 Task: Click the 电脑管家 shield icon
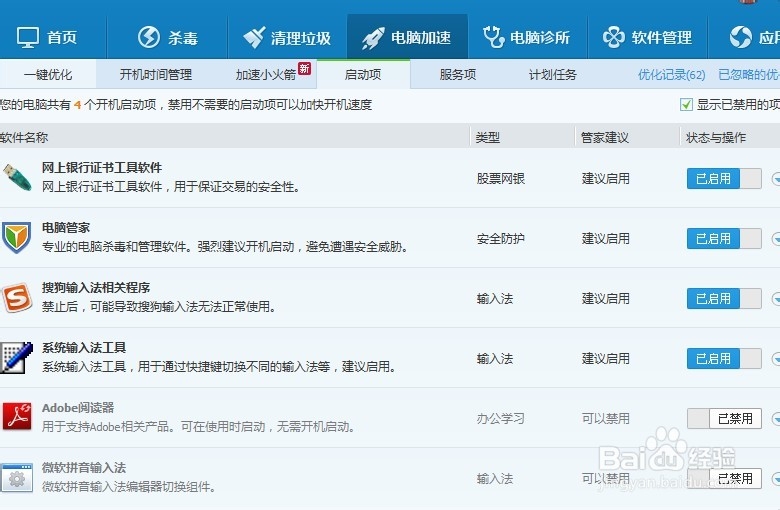[x=17, y=237]
